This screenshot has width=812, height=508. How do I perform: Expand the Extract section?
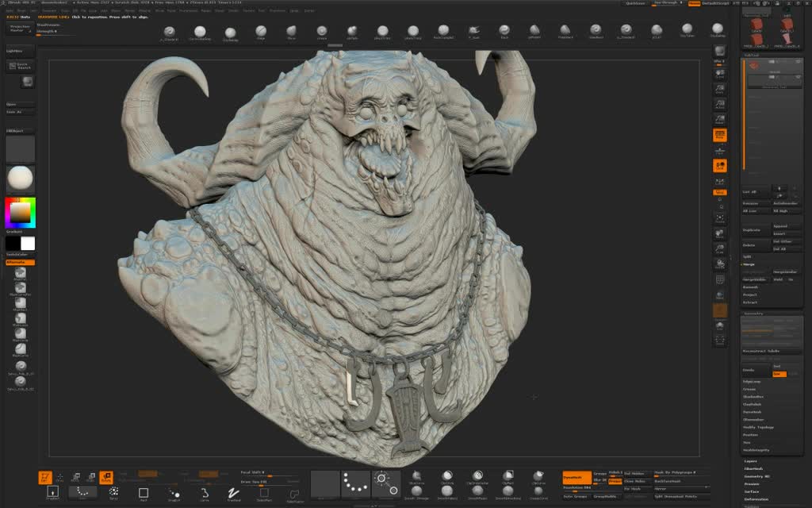pyautogui.click(x=750, y=302)
